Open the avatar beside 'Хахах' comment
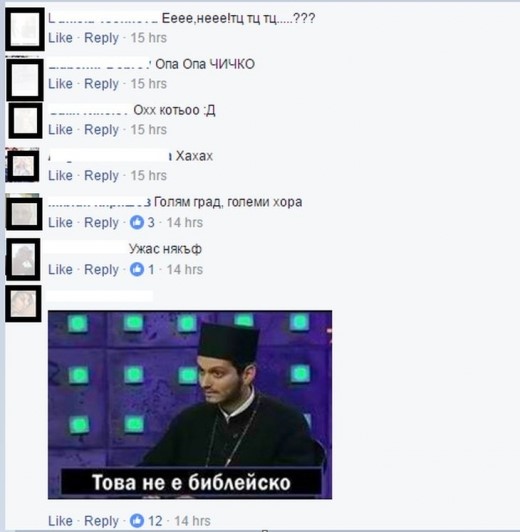The image size is (520, 532). tap(23, 166)
